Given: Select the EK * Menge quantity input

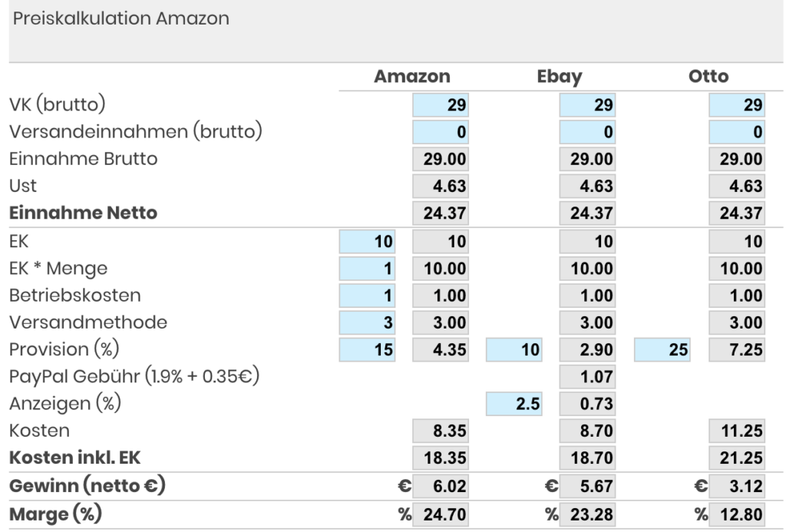Looking at the screenshot, I should 368,269.
